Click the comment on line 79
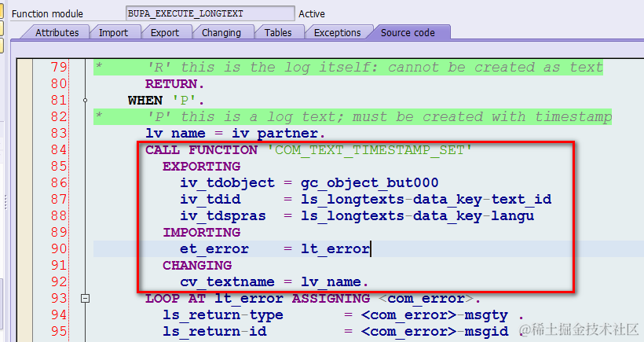The image size is (644, 342). (x=348, y=67)
